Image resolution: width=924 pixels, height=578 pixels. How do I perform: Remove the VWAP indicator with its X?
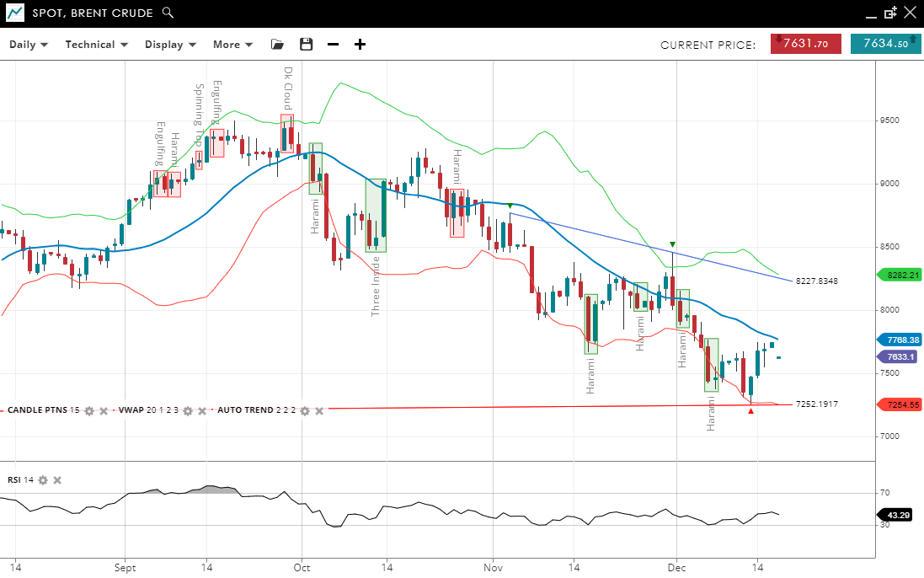(x=202, y=410)
